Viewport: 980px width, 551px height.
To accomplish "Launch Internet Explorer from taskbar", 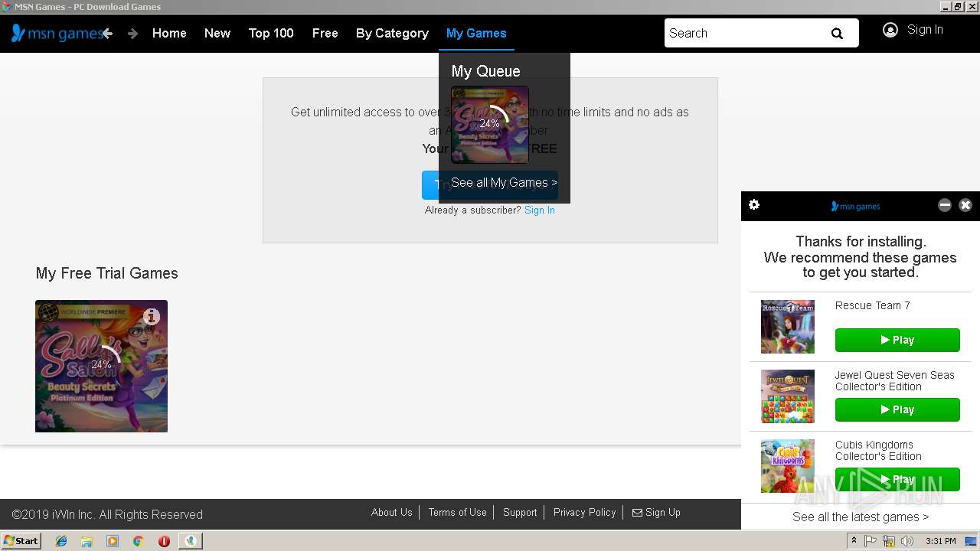I will 61,541.
